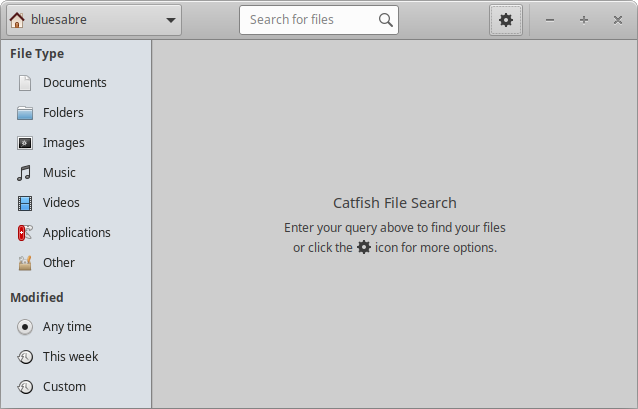Choose the Music note icon
The height and width of the screenshot is (409, 638).
coord(25,173)
